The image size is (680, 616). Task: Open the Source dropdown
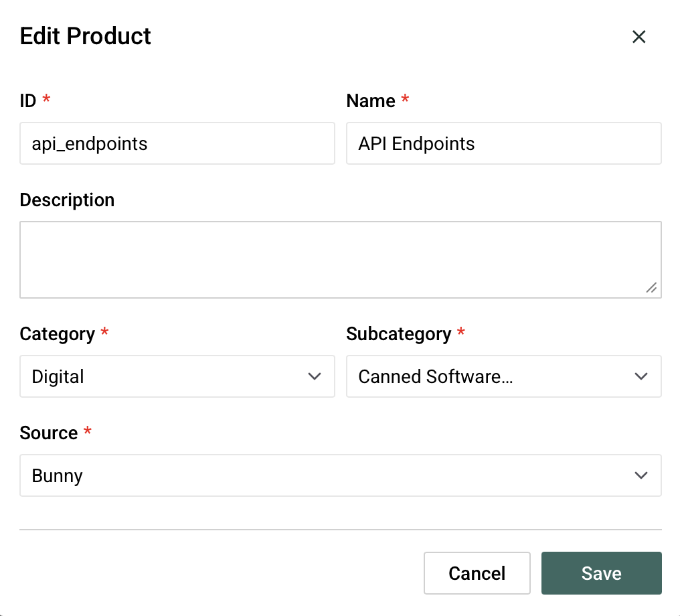(x=341, y=475)
